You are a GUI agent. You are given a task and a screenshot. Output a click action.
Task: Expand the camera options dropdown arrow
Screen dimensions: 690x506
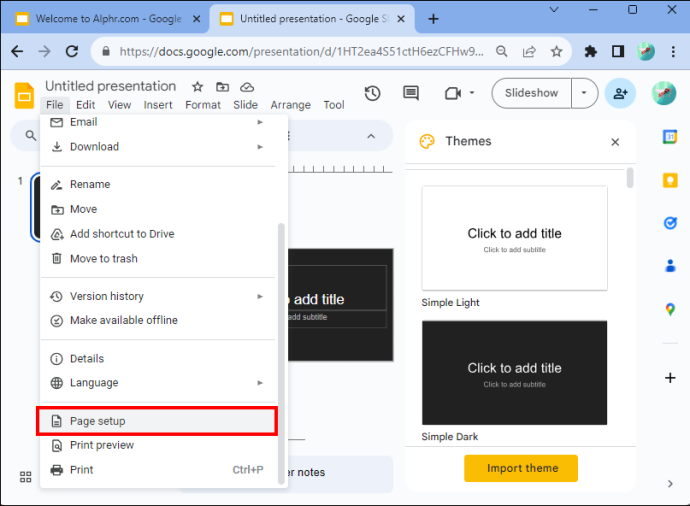pos(472,93)
